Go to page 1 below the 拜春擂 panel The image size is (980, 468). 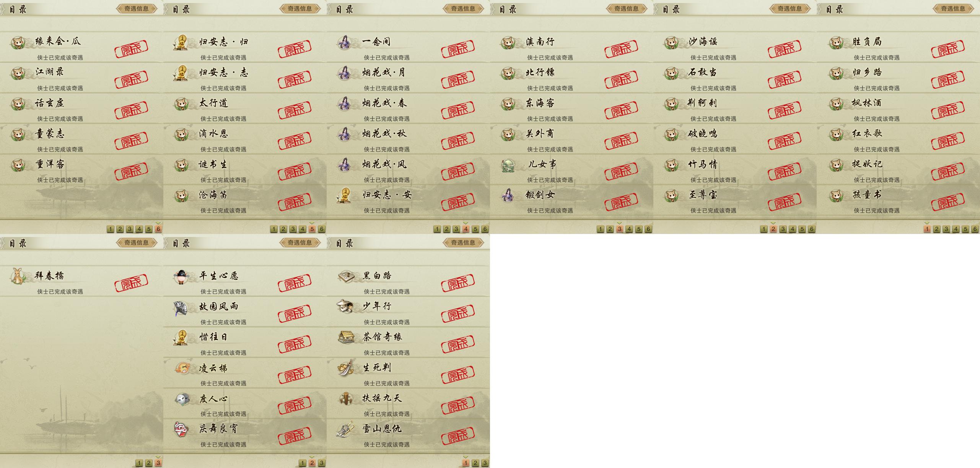pyautogui.click(x=139, y=463)
